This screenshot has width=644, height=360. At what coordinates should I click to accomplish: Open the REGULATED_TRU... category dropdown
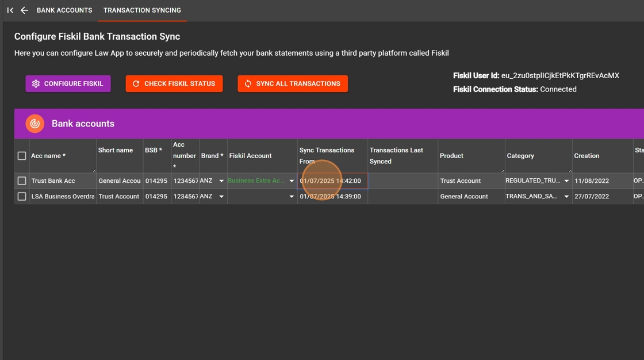566,181
